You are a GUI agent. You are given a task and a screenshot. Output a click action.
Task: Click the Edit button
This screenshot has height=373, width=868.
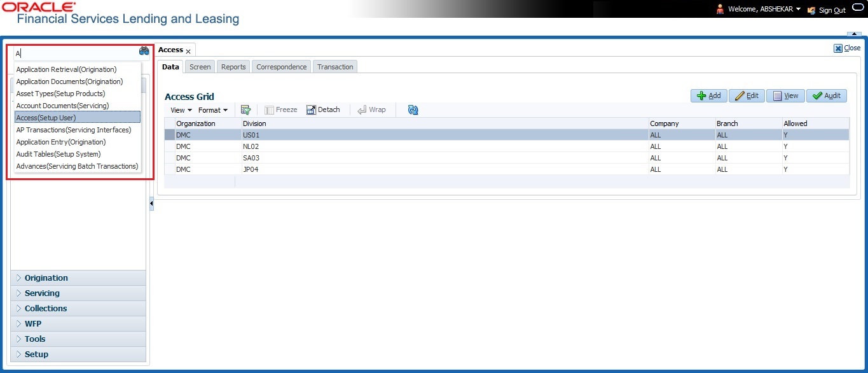[747, 95]
